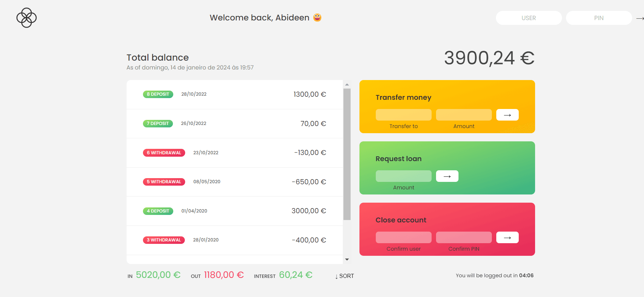Click the IN total 5020,00 €
Screen dimensions: 644x297
click(158, 275)
